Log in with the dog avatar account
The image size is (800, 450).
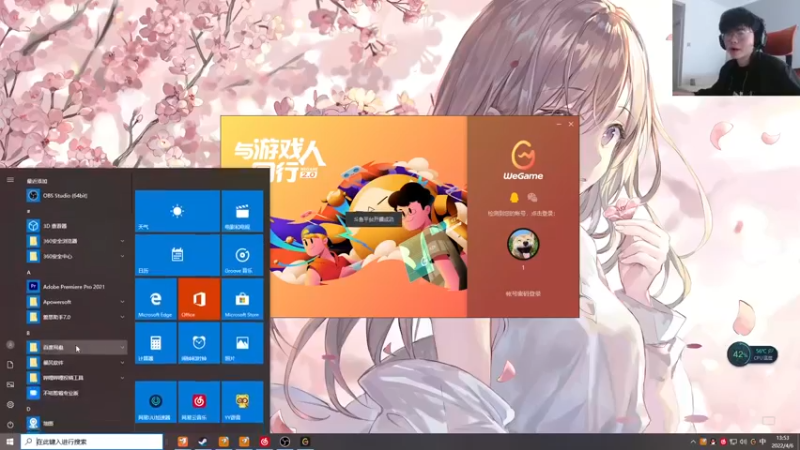523,244
